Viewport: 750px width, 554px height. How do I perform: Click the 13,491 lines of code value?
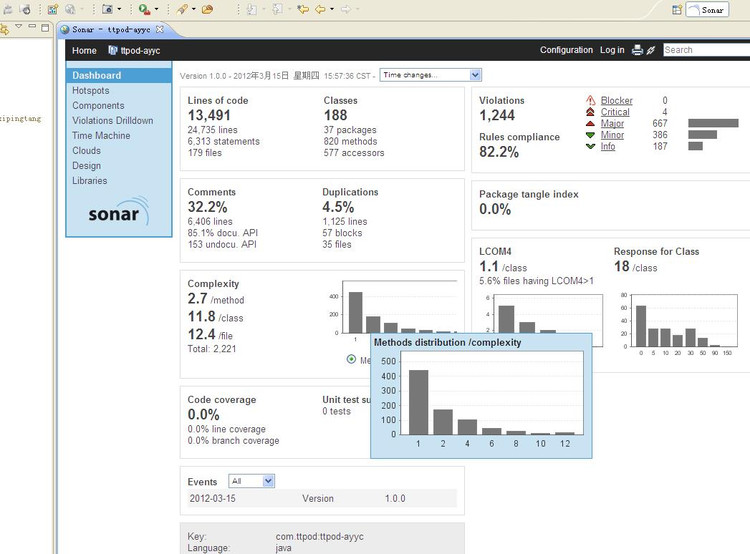(209, 115)
